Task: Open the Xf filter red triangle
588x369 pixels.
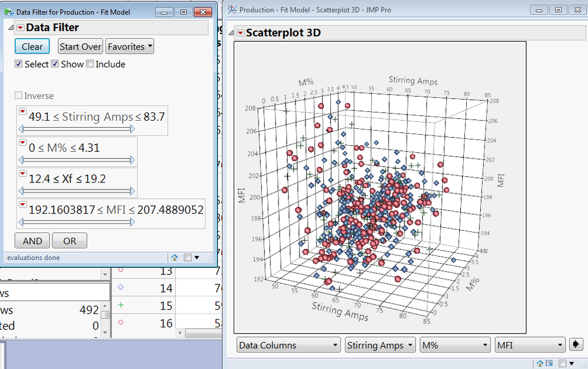Action: tap(22, 174)
